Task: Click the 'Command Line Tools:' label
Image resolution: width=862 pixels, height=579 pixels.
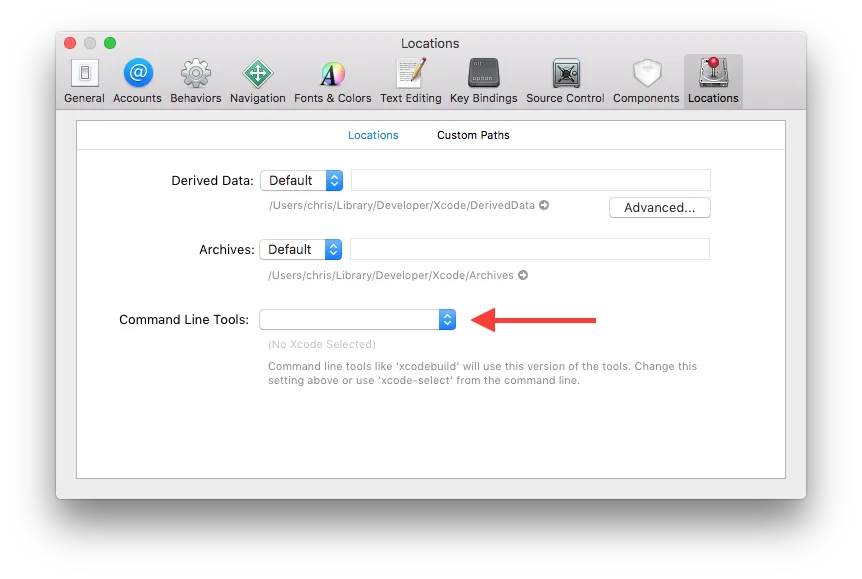Action: pyautogui.click(x=184, y=320)
